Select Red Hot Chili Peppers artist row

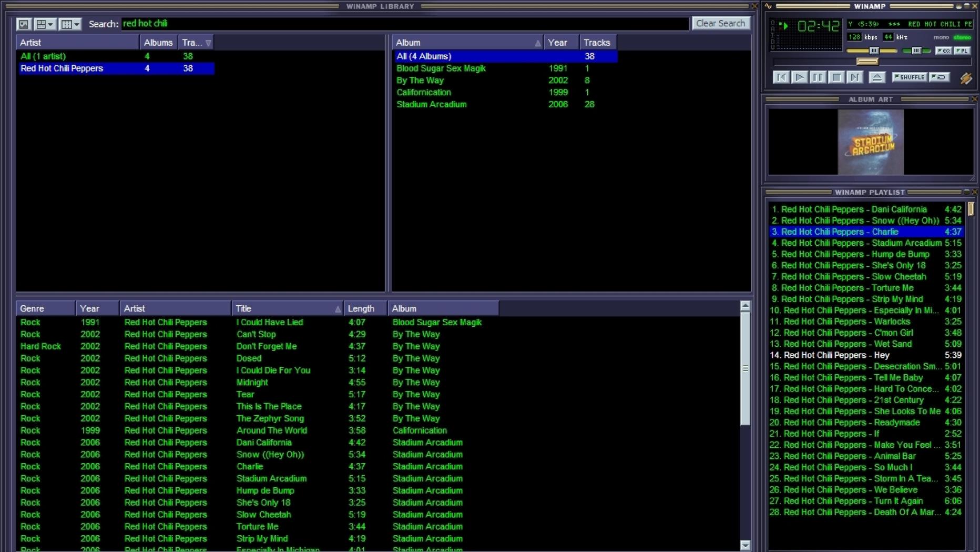116,68
